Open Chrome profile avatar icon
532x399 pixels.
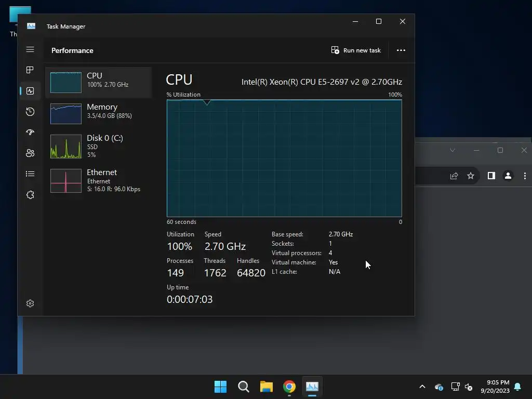click(508, 176)
